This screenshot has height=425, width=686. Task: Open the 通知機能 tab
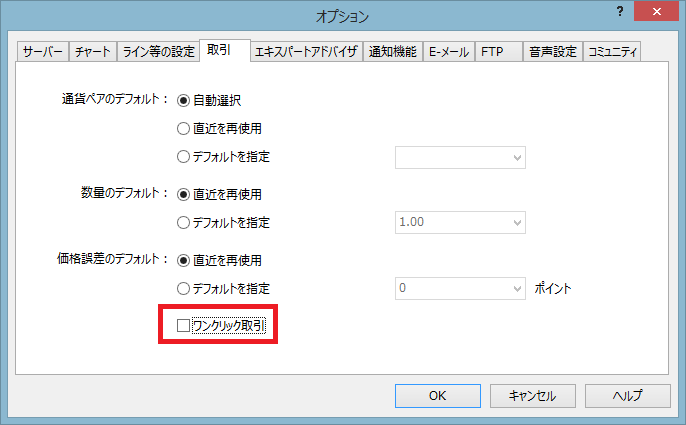coord(392,52)
